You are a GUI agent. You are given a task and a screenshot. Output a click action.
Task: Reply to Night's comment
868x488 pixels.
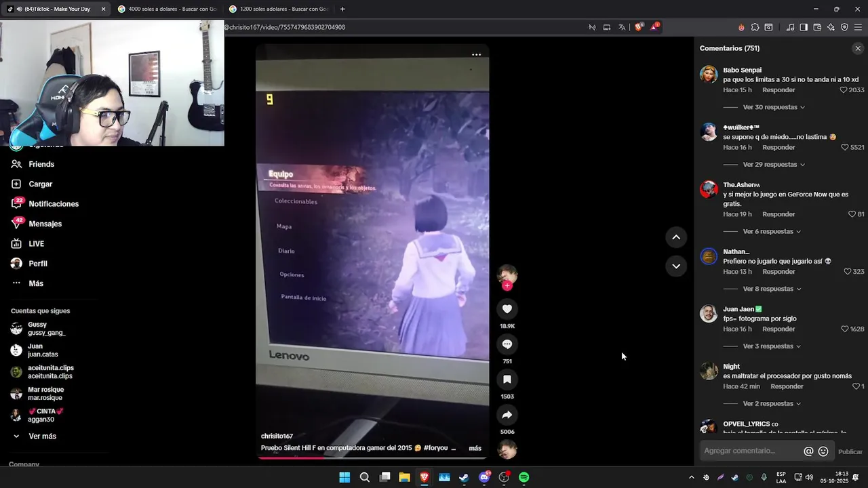787,386
